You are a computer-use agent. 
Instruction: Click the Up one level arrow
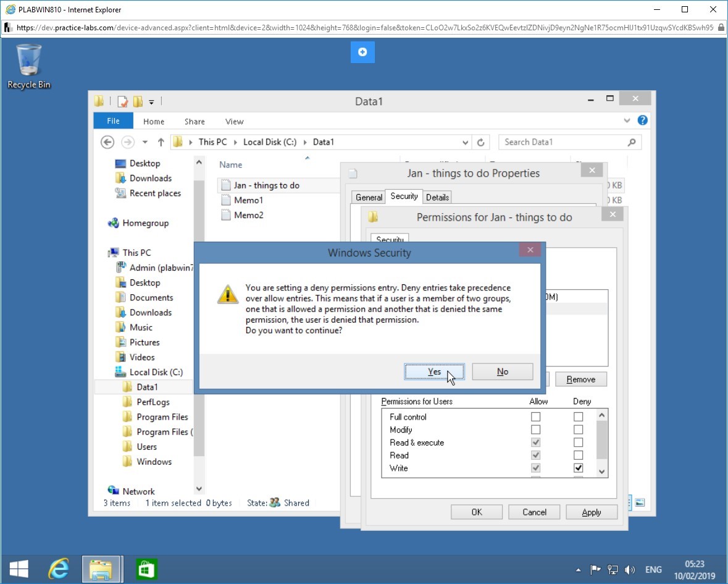point(161,142)
